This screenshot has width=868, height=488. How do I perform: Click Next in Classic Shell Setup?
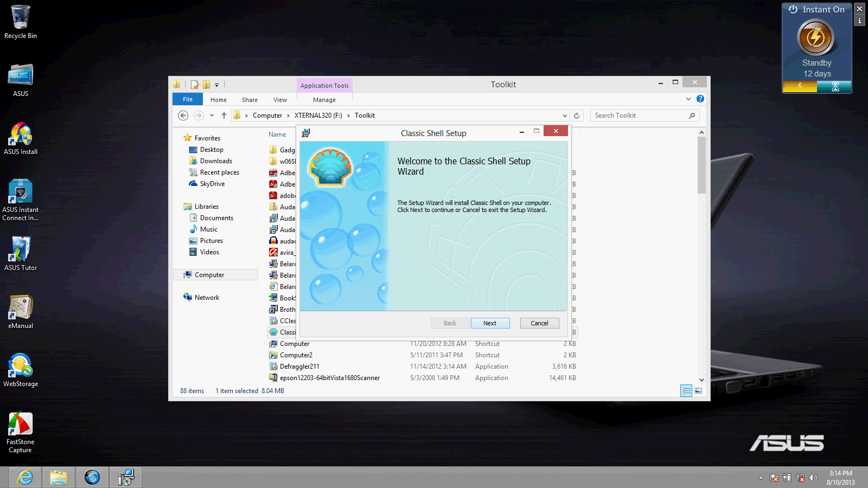coord(490,323)
